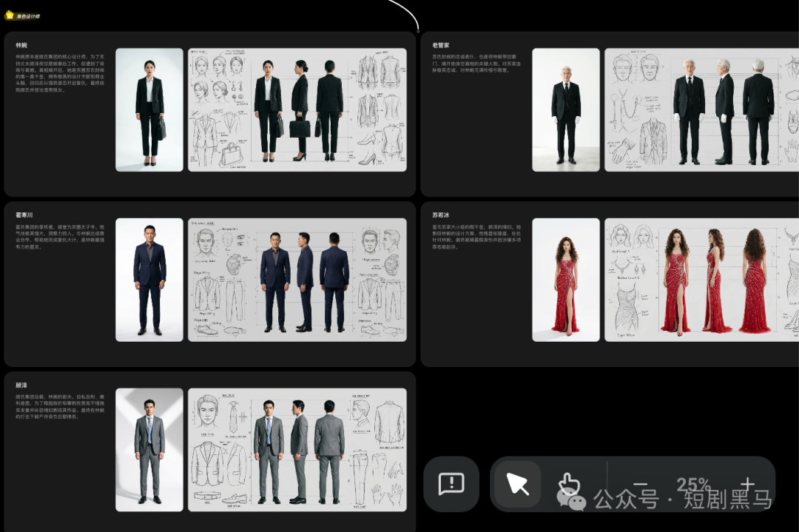Select the arrow pointer tool
799x532 pixels.
[x=517, y=484]
